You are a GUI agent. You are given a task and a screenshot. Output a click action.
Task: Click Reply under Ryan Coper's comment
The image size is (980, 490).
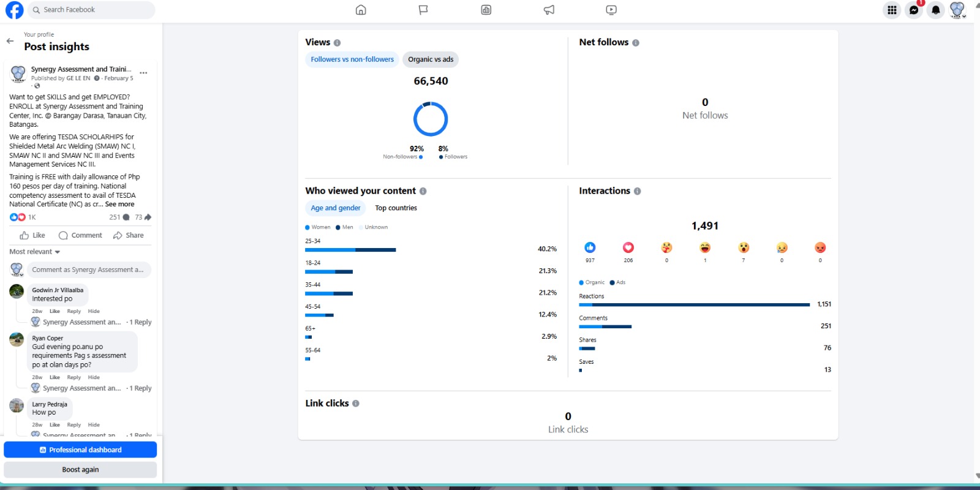(x=74, y=377)
